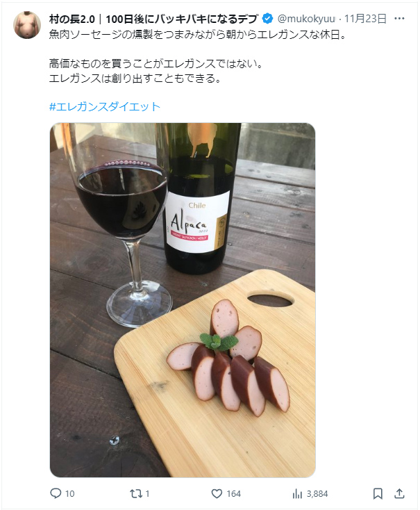Bookmark this post with the bookmark icon

click(378, 494)
